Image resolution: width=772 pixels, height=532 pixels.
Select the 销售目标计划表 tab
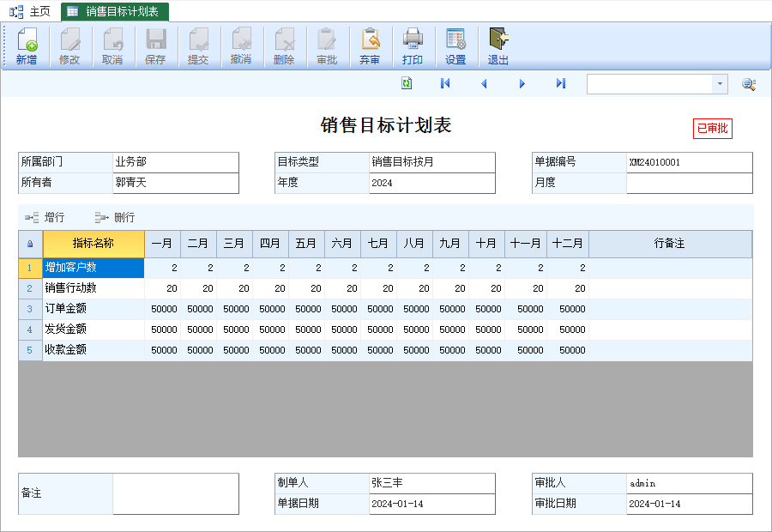115,11
